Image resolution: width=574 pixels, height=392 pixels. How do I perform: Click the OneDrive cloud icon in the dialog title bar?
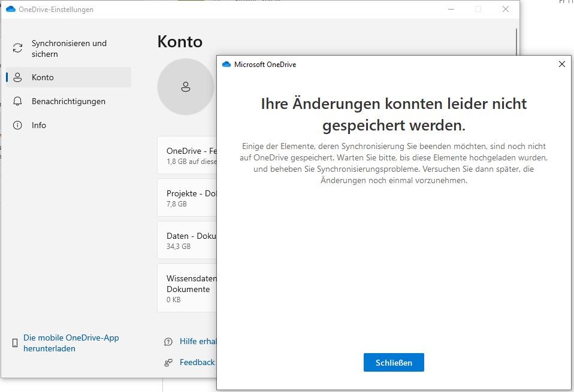tap(226, 65)
